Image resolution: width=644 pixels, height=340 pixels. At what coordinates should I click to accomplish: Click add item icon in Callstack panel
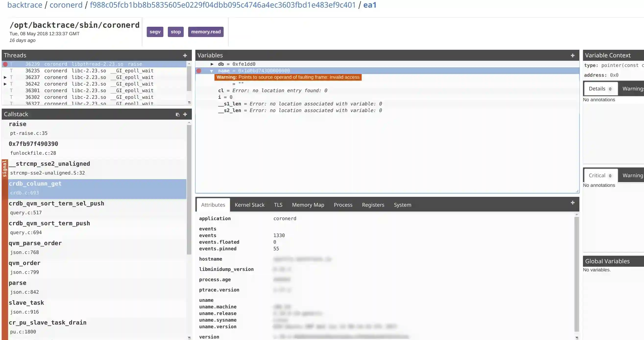(x=185, y=114)
